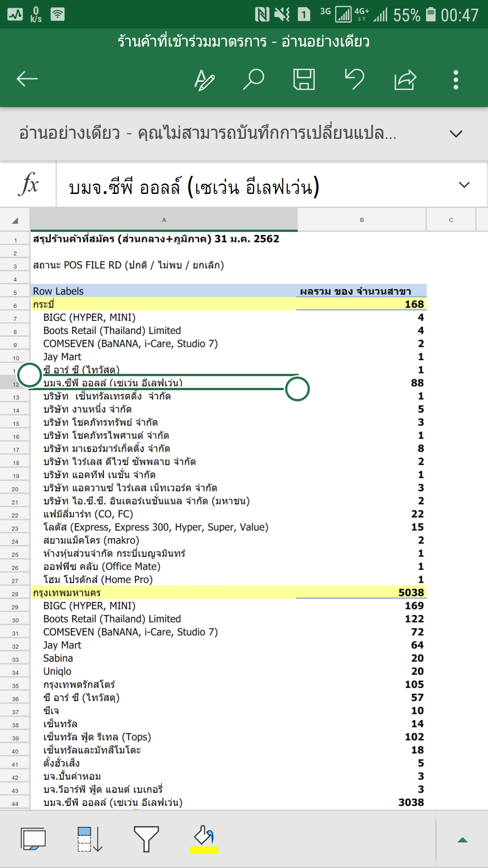Select the 'ออฟฟิซ คลับ (Office Mate)' cell
Viewport: 488px width, 868px height.
[164, 566]
